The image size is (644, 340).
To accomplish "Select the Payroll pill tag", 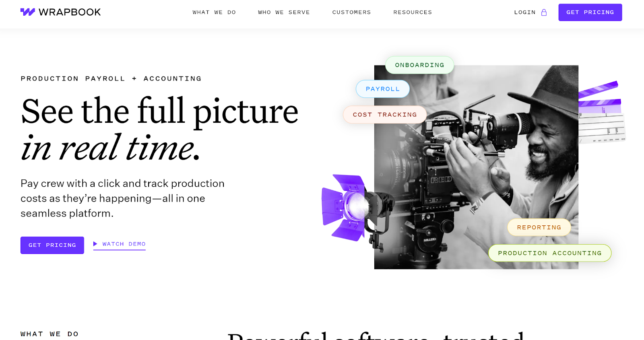I will tap(382, 89).
